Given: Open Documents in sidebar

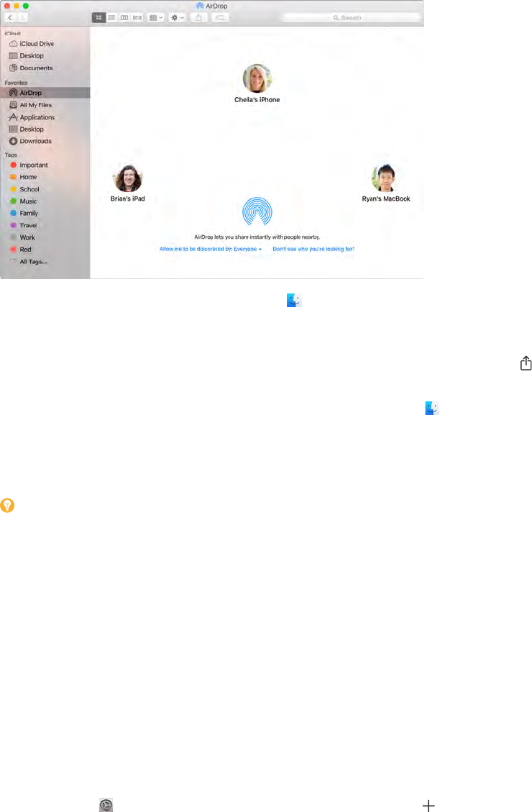Looking at the screenshot, I should coord(31,68).
